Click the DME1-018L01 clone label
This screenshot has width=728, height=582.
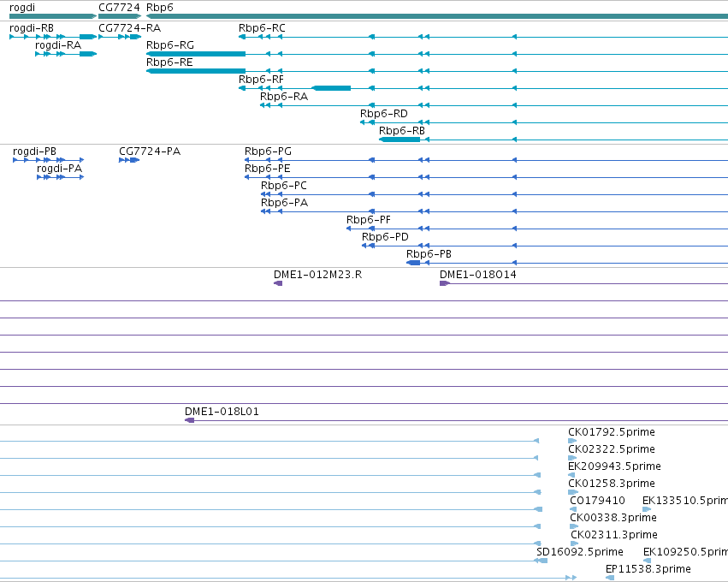click(x=222, y=412)
